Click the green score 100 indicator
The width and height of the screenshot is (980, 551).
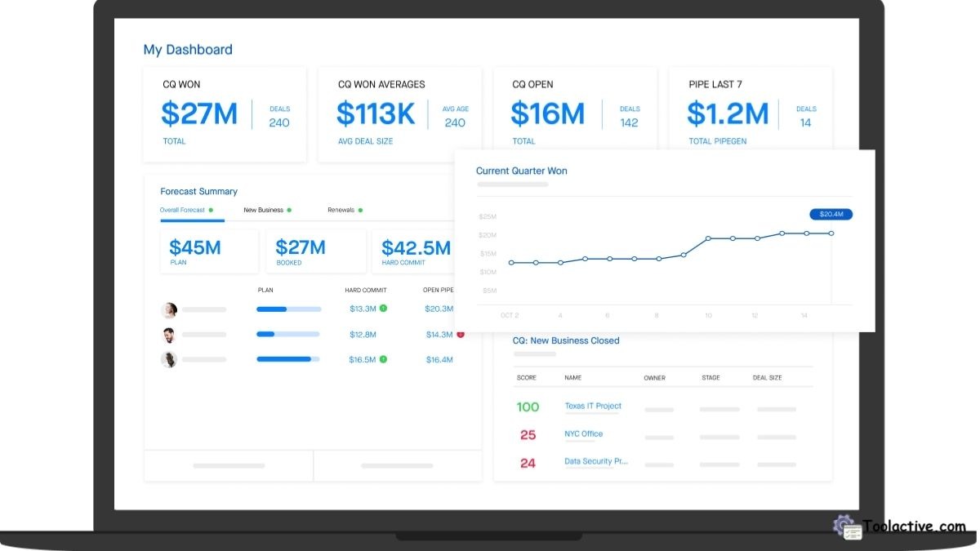pos(528,407)
